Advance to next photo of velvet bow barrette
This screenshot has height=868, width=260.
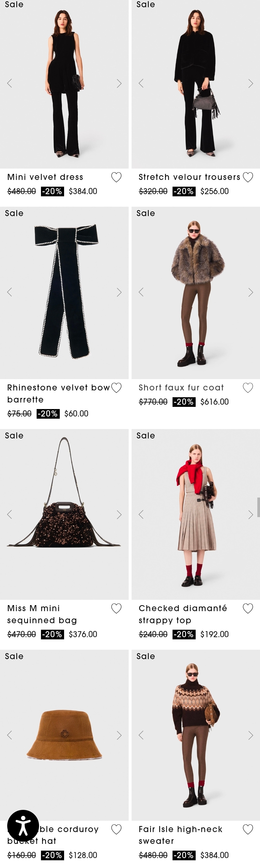119,292
